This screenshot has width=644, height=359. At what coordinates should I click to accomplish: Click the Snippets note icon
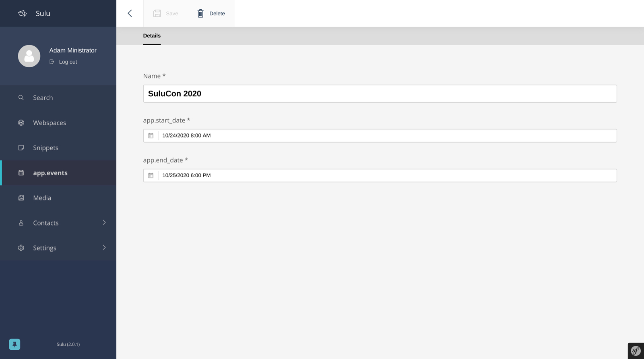point(21,147)
